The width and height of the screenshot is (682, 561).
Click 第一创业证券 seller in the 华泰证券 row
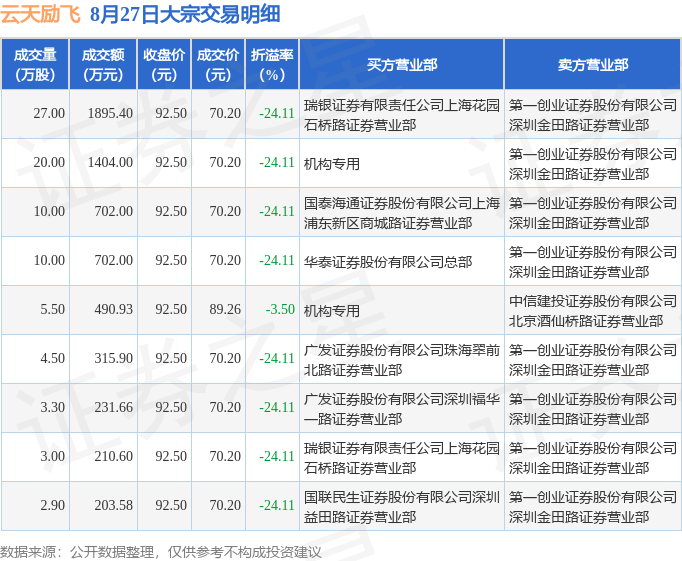(593, 262)
